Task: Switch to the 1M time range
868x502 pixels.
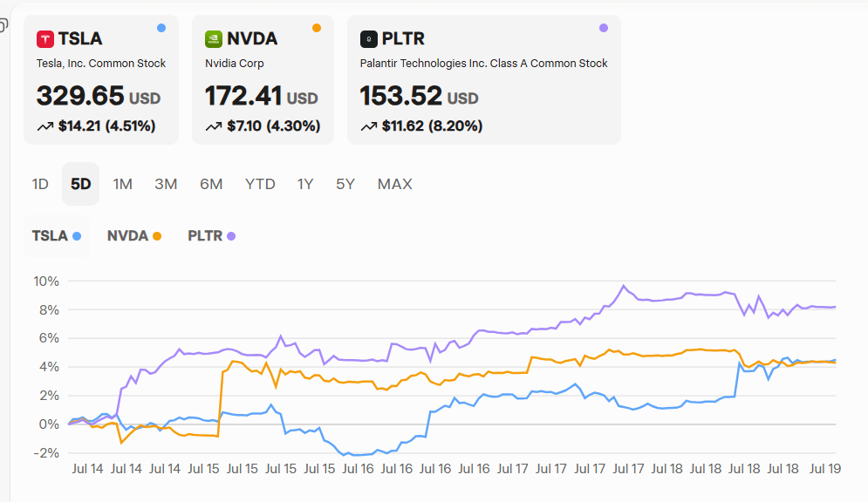Action: 123,184
